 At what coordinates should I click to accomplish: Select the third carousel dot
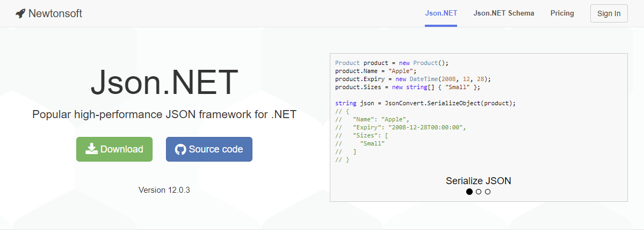(x=488, y=192)
